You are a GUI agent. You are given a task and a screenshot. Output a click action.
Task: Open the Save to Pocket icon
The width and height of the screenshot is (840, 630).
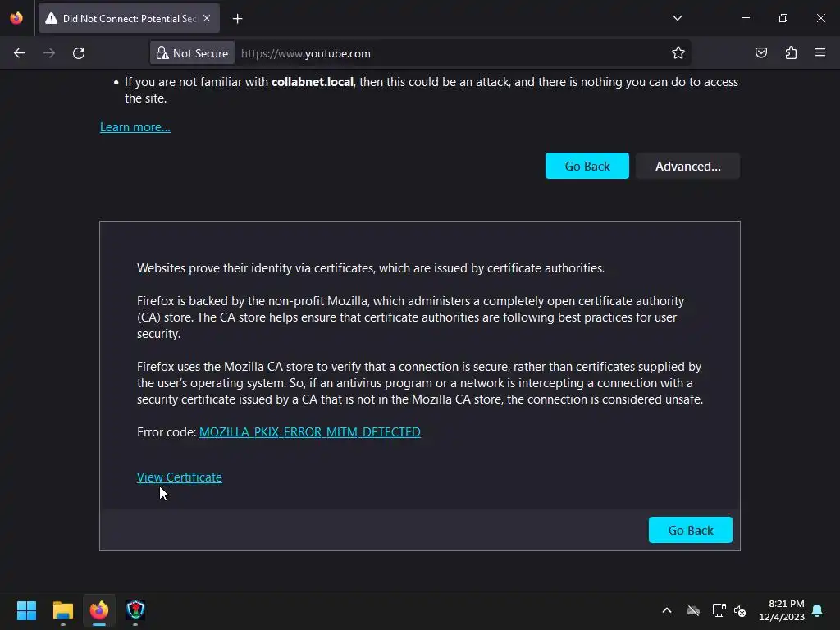click(x=761, y=52)
